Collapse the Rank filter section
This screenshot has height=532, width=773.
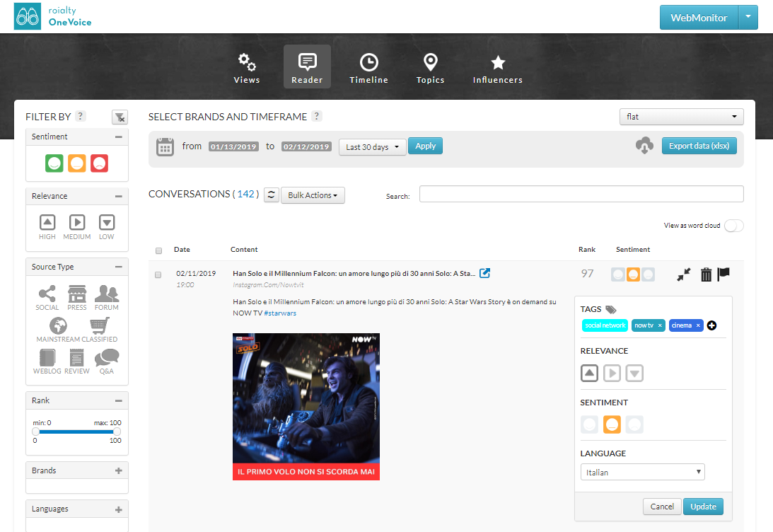coord(118,401)
